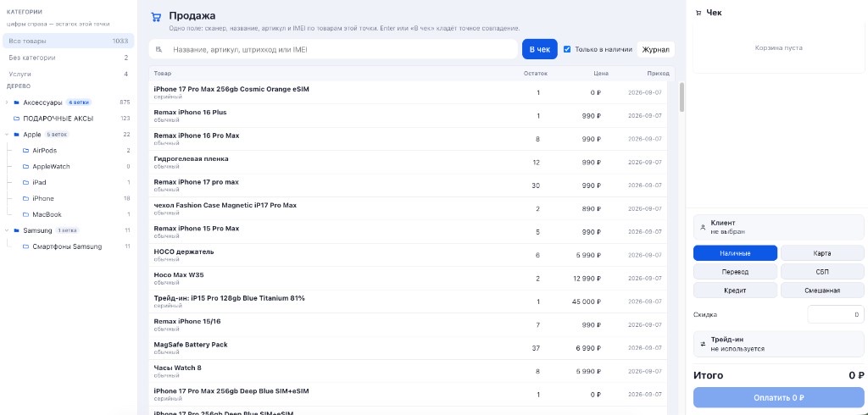Select Remax iPhone 15 Pro Max row
Image resolution: width=868 pixels, height=415 pixels.
(x=408, y=232)
